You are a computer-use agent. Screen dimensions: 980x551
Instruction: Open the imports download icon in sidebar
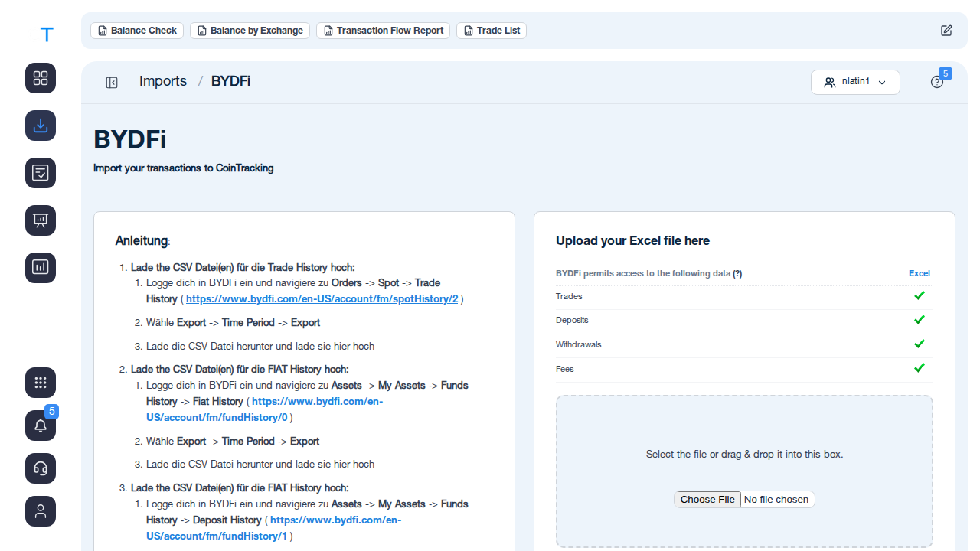[41, 126]
